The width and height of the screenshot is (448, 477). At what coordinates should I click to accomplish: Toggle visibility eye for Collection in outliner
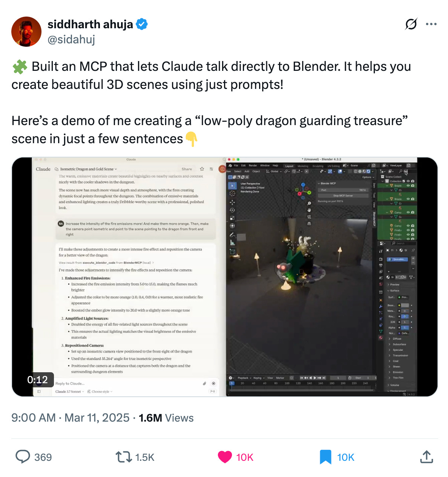pyautogui.click(x=408, y=181)
